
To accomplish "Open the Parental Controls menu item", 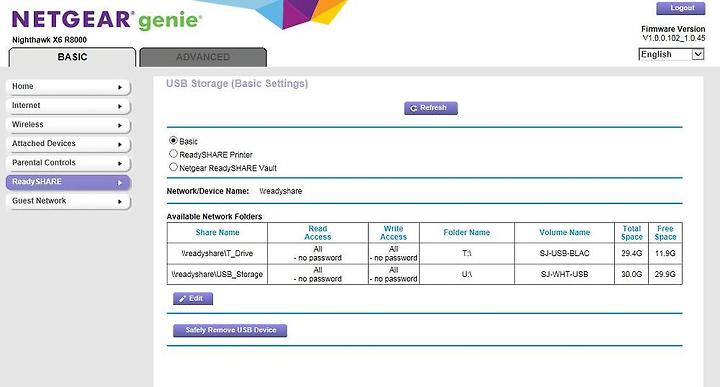I will (68, 163).
